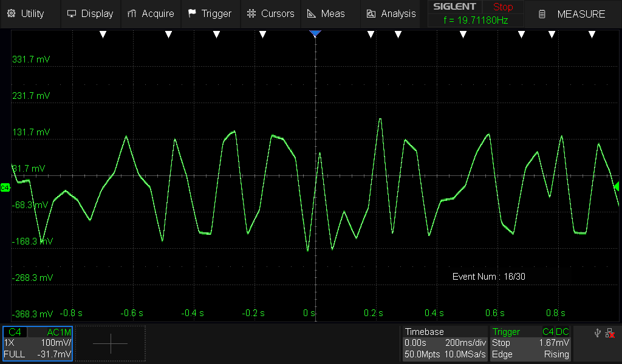Open the Meas menu
The height and width of the screenshot is (364, 622).
[x=331, y=14]
